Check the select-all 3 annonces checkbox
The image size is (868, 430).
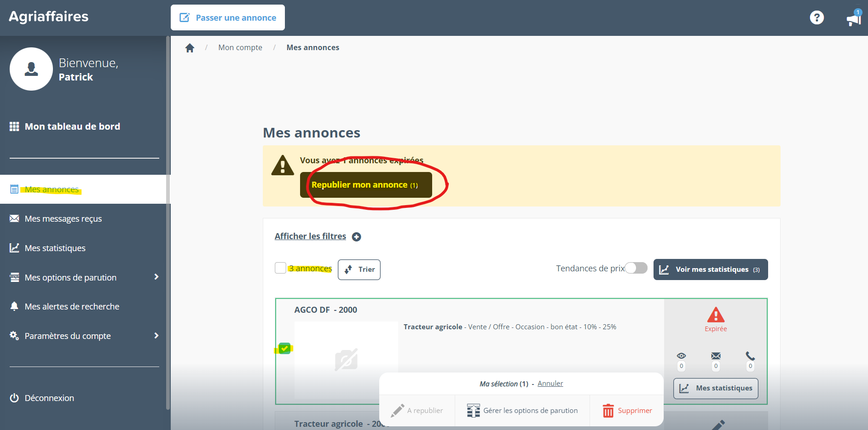280,268
